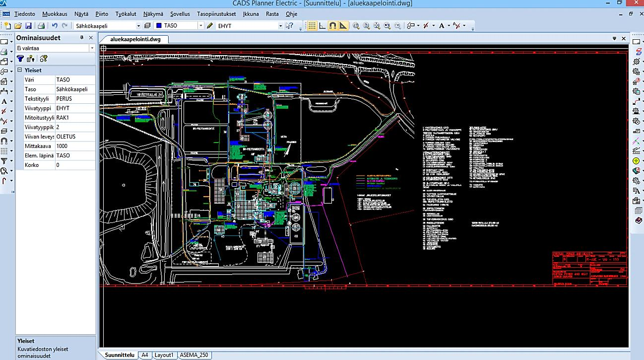Select the rectangle tool in left toolbar

[4, 42]
